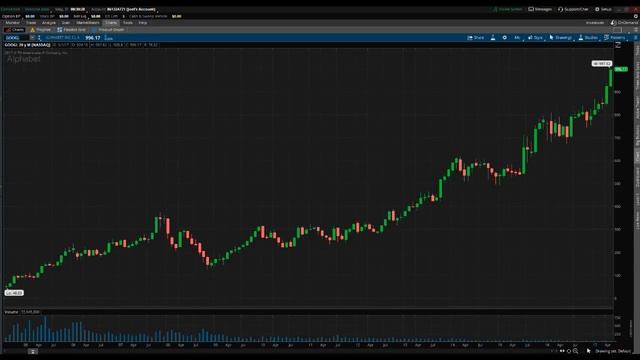
Task: Open the Analyze tab
Action: [x=49, y=23]
